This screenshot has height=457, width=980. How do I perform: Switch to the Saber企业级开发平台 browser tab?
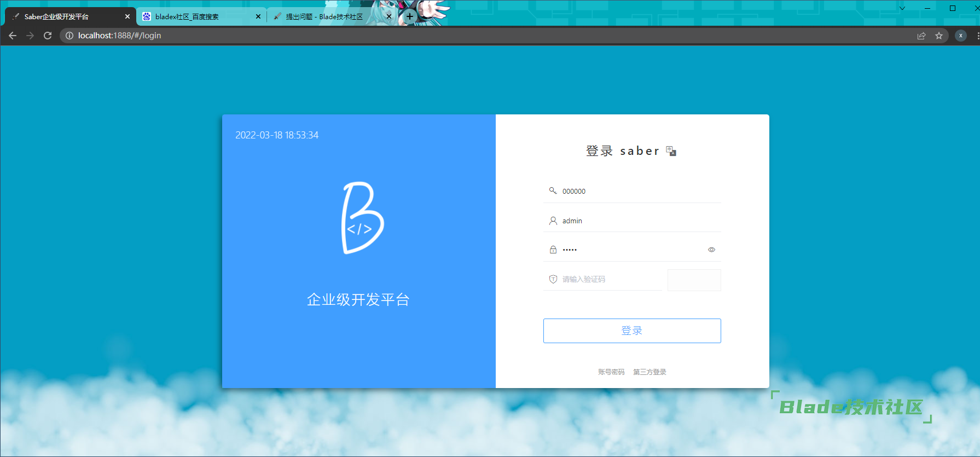click(x=71, y=16)
